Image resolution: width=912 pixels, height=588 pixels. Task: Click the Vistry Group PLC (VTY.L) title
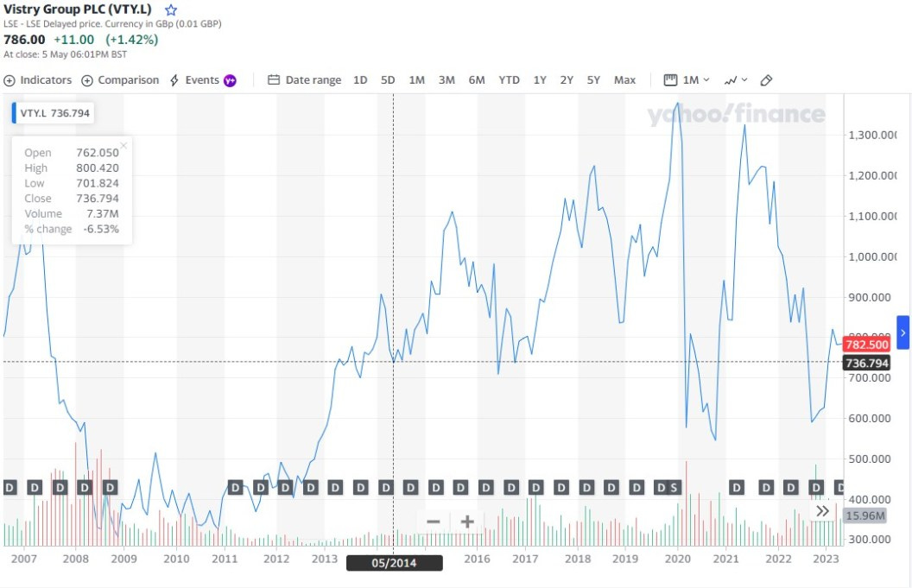[x=78, y=9]
